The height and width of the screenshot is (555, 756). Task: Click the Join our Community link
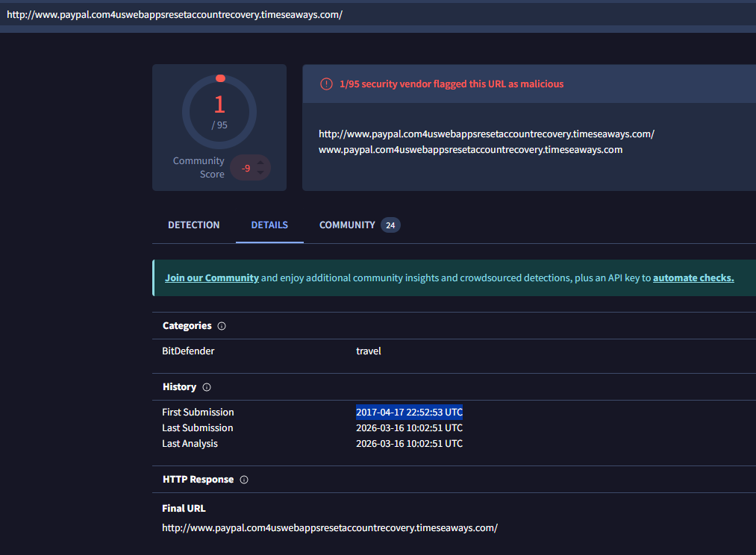(x=212, y=278)
